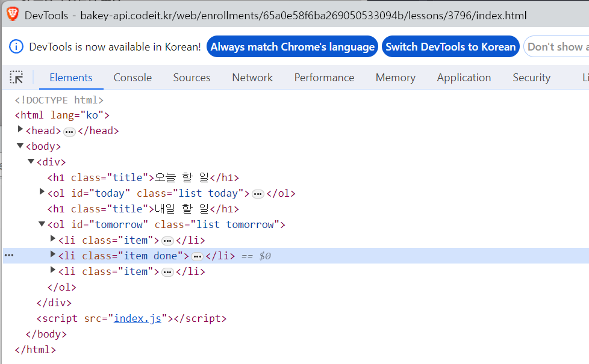This screenshot has height=364, width=589.
Task: Open the Memory tab
Action: tap(396, 77)
